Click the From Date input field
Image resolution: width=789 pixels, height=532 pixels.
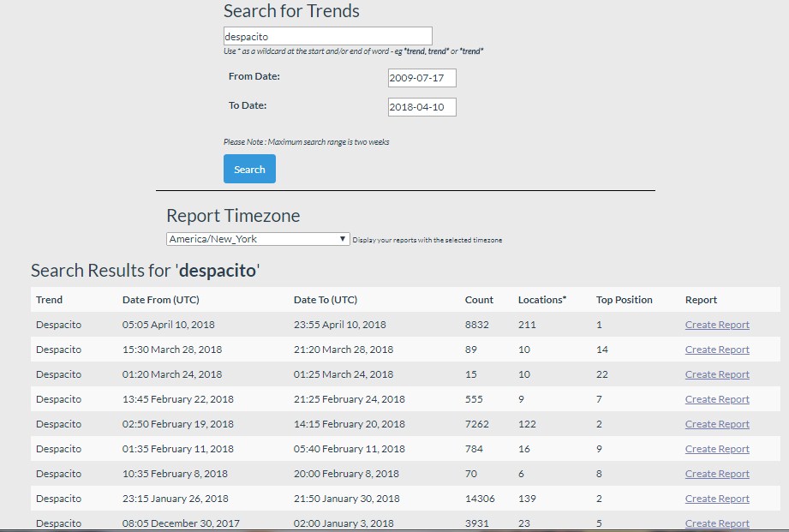pyautogui.click(x=421, y=78)
